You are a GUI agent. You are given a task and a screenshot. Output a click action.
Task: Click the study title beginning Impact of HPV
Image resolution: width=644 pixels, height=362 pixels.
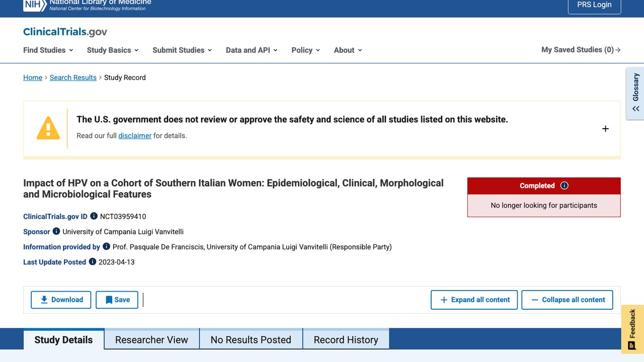233,189
